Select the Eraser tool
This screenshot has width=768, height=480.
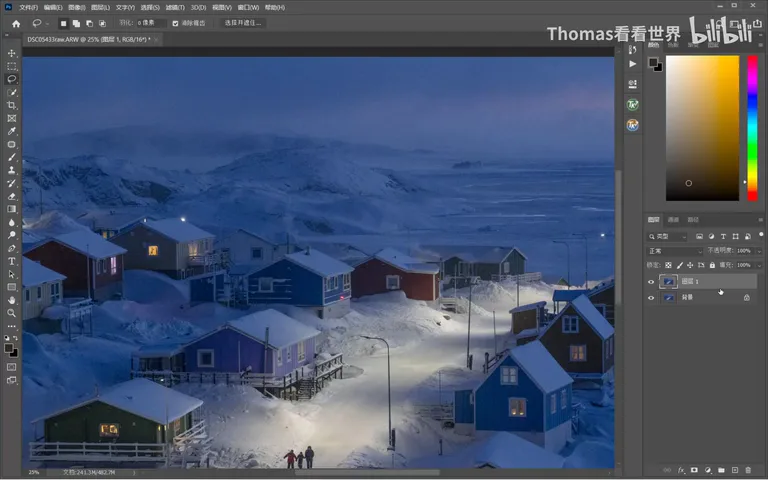click(12, 196)
